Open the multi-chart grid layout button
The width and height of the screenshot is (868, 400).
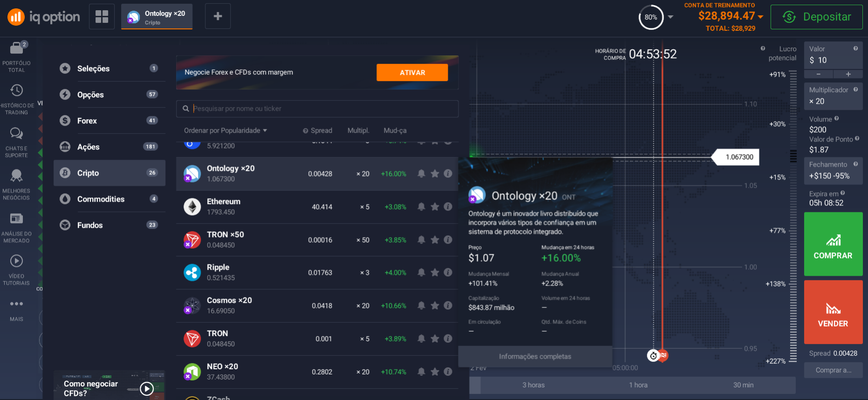(x=102, y=17)
